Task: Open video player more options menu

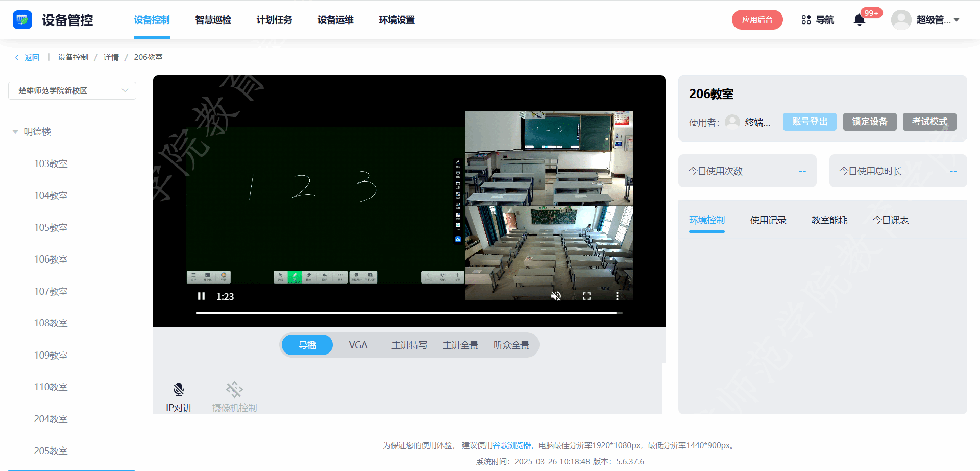Action: [617, 296]
